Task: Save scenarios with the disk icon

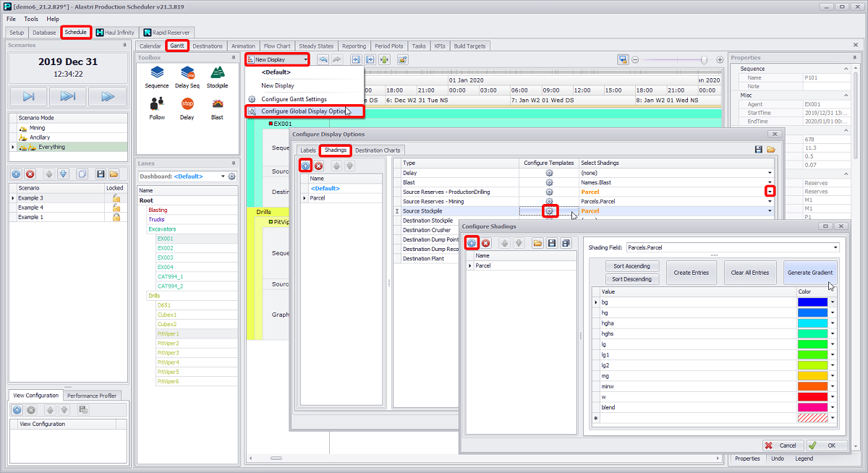Action: [100, 174]
